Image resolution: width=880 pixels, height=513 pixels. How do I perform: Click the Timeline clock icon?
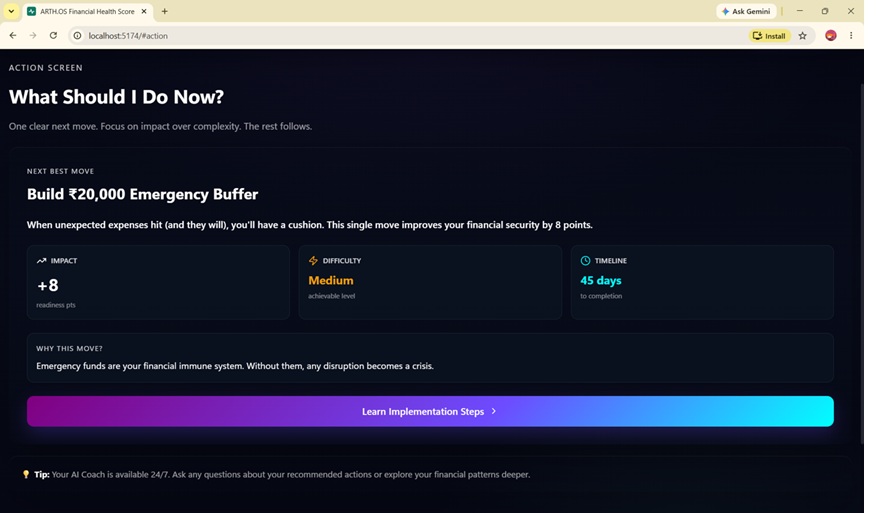pyautogui.click(x=585, y=260)
